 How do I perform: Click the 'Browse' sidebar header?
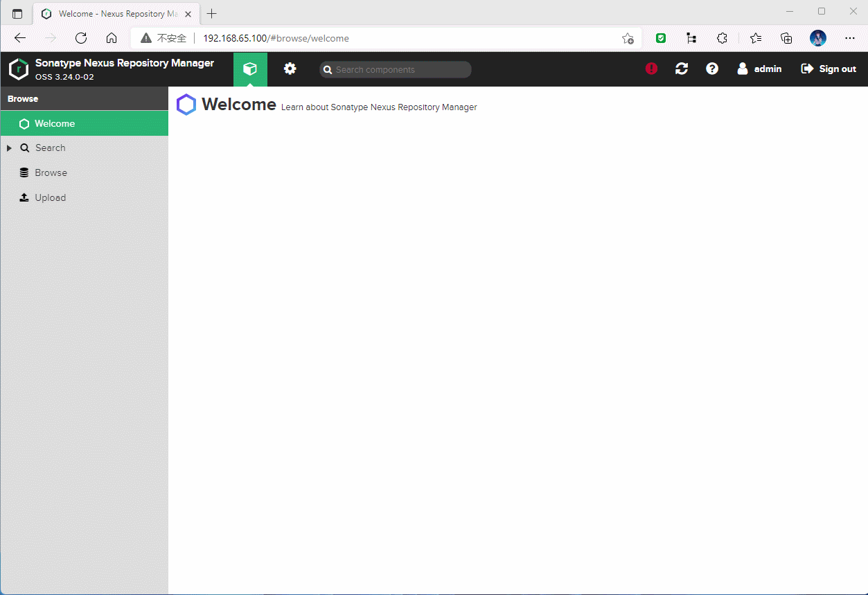[x=23, y=98]
